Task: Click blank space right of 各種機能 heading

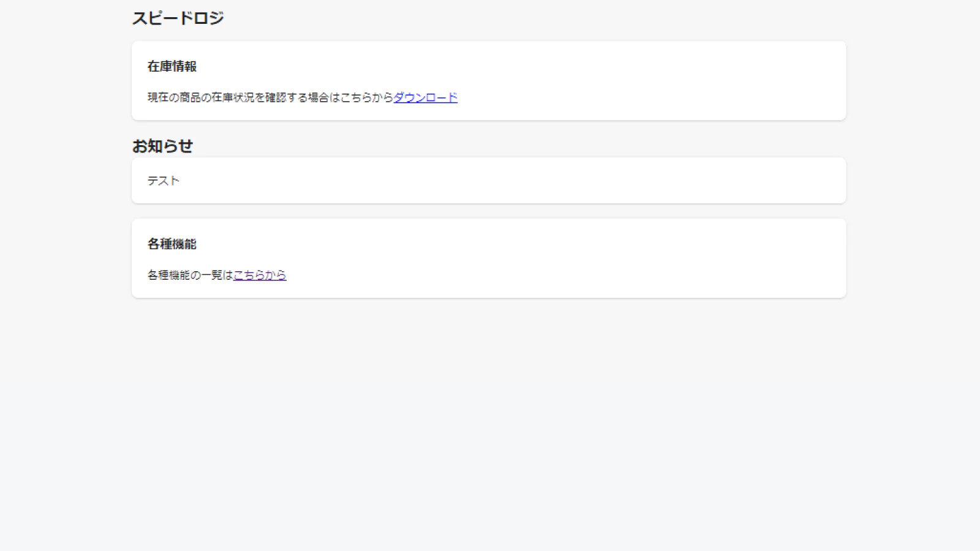Action: click(x=490, y=244)
